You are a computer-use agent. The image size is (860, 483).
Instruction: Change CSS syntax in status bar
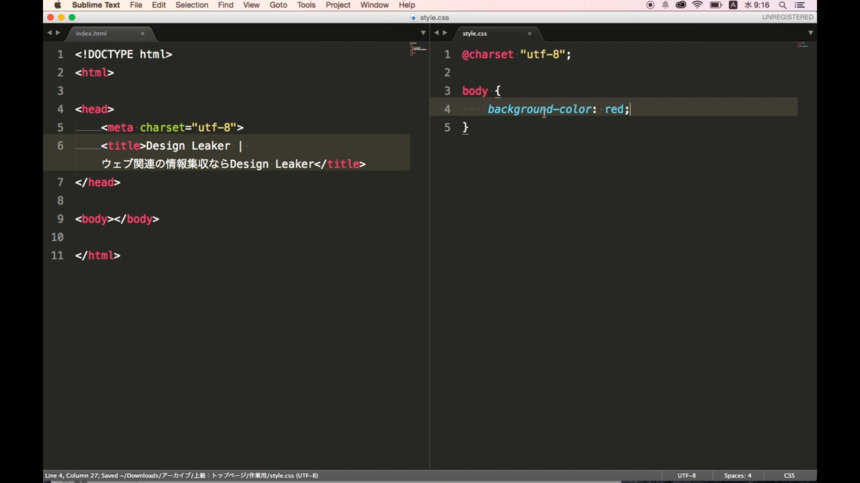[x=789, y=475]
